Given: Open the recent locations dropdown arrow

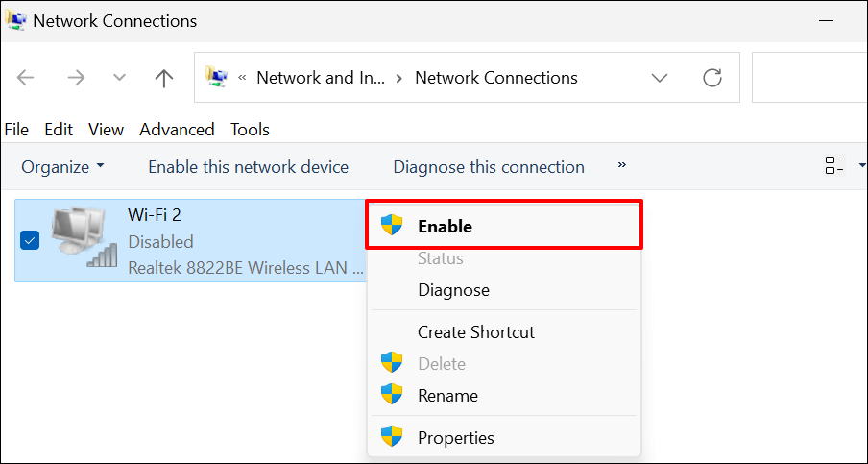Looking at the screenshot, I should [119, 78].
